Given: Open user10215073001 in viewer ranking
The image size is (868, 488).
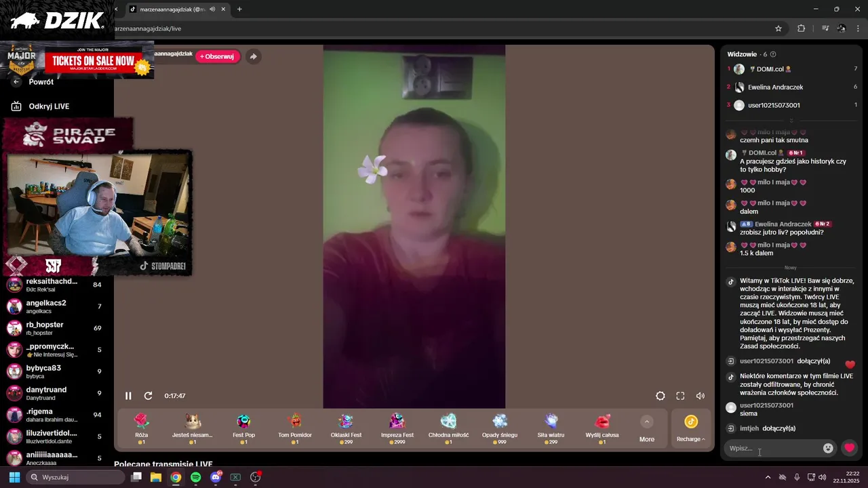Looking at the screenshot, I should click(792, 105).
